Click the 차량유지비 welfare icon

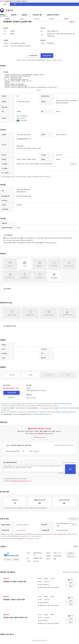[x=39, y=264]
